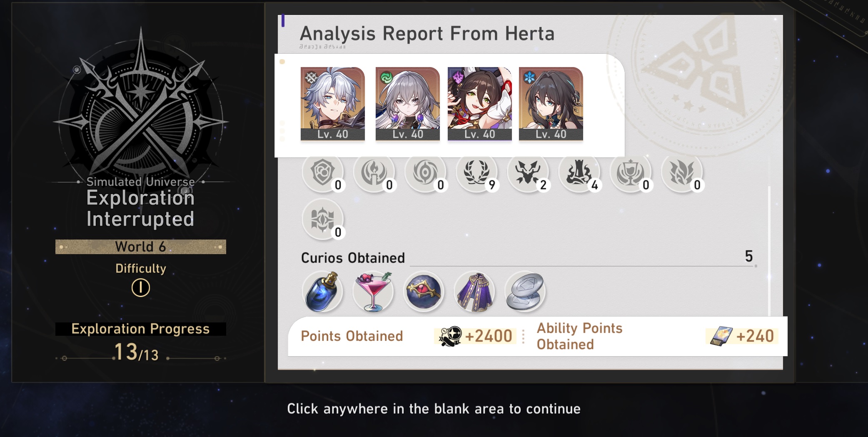The image size is (868, 437).
Task: Open the laurel wreath path icon showing 9
Action: (476, 173)
